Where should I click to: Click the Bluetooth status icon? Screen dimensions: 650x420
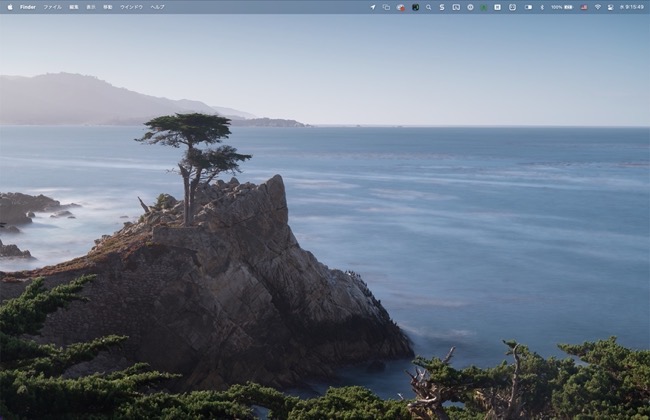click(x=541, y=6)
